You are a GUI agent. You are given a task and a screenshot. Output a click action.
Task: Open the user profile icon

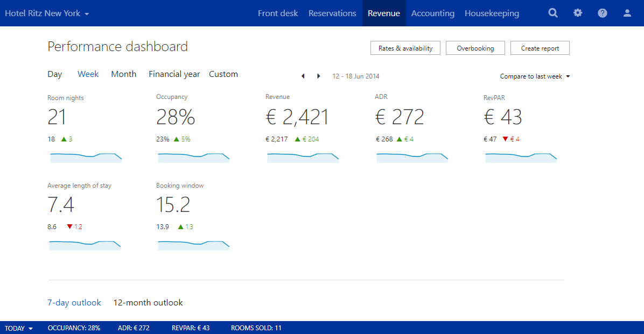click(x=627, y=13)
